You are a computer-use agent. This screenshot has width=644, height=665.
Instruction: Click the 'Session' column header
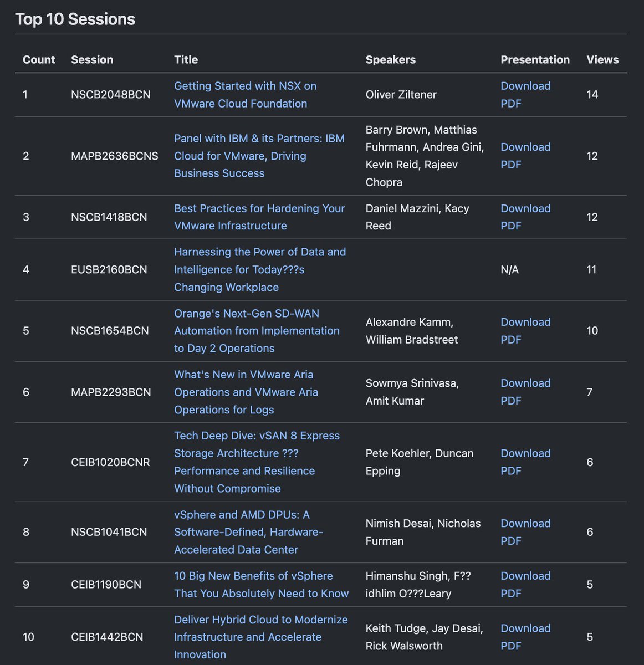pyautogui.click(x=92, y=59)
